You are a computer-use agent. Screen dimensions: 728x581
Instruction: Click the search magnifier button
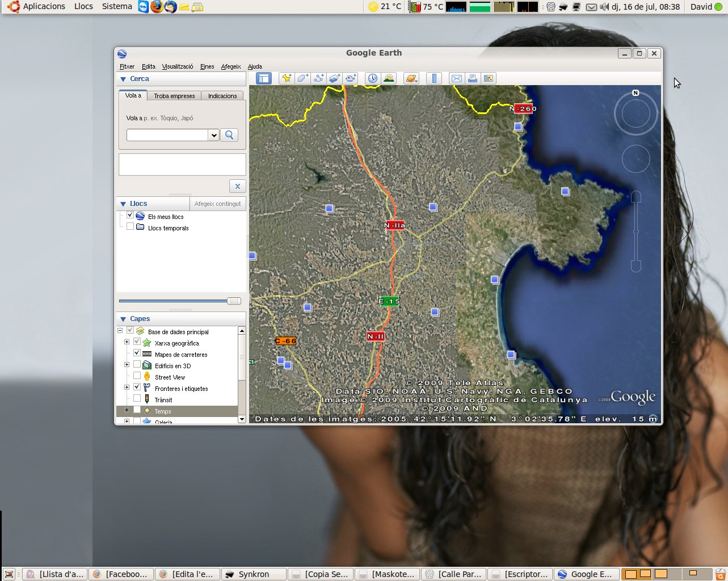(x=229, y=135)
